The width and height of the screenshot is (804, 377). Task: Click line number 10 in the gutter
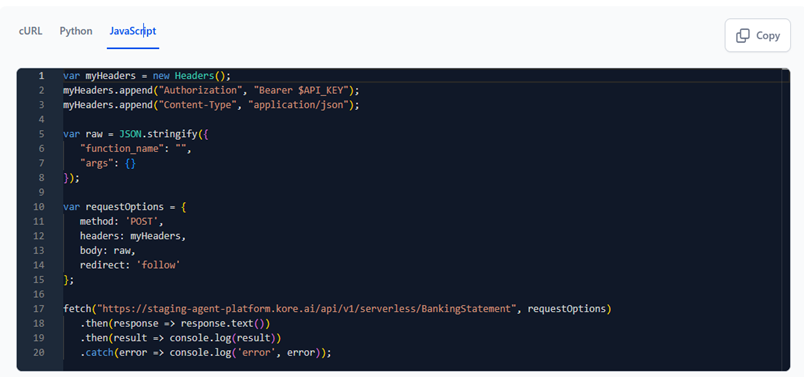[39, 207]
